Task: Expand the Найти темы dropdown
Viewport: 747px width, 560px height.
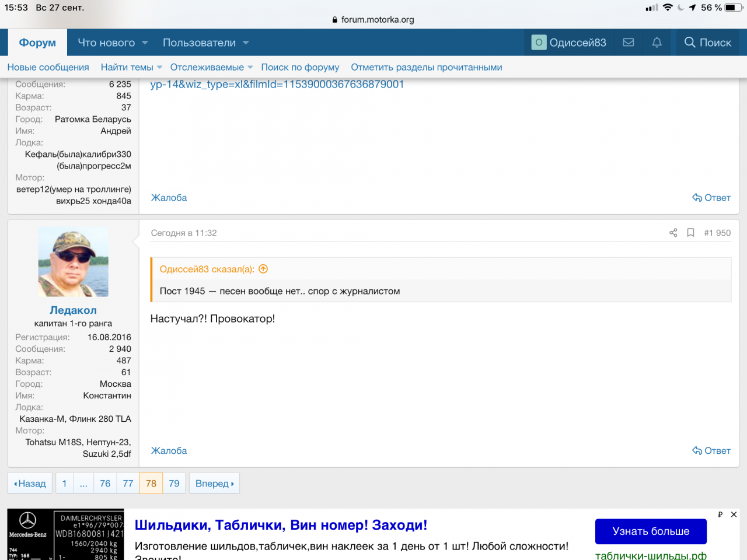Action: coord(159,68)
